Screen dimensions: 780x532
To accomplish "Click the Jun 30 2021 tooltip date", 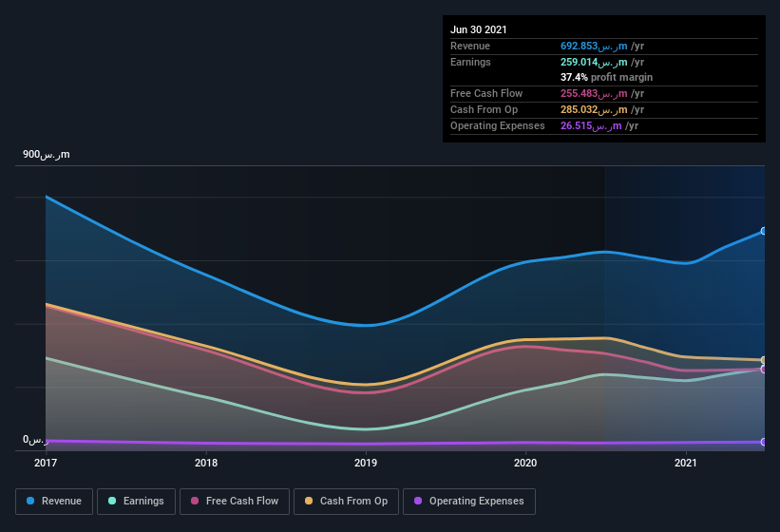I will 479,29.
